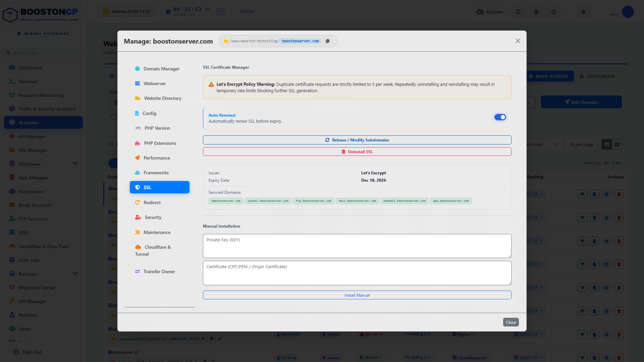The image size is (644, 362).
Task: Click the SET server time button
Action: [221, 12]
